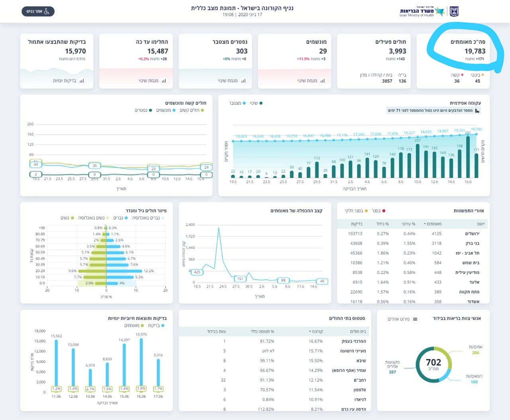Open the trend chart icon under מונשמים card
The width and height of the screenshot is (510, 420).
[x=322, y=81]
